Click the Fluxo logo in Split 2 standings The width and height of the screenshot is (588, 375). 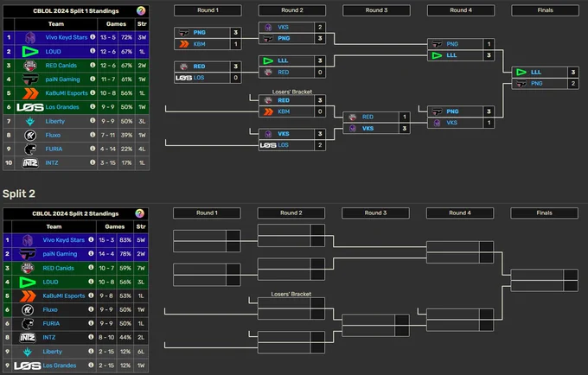click(x=28, y=310)
